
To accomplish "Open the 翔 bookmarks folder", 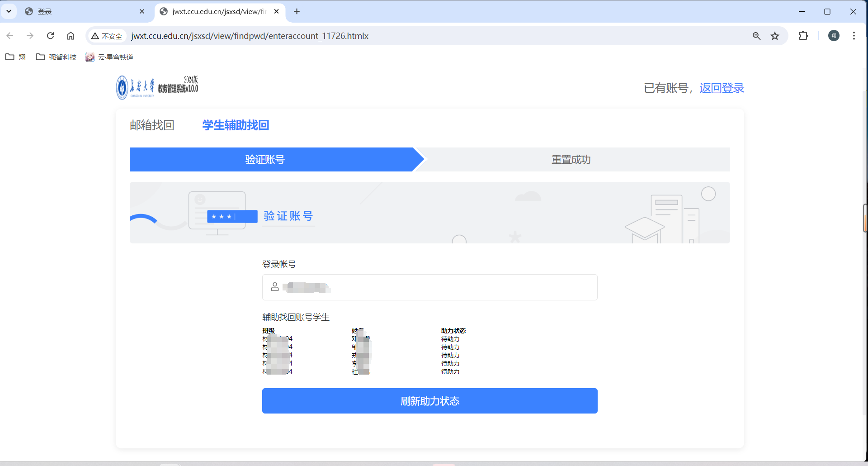I will click(x=15, y=57).
